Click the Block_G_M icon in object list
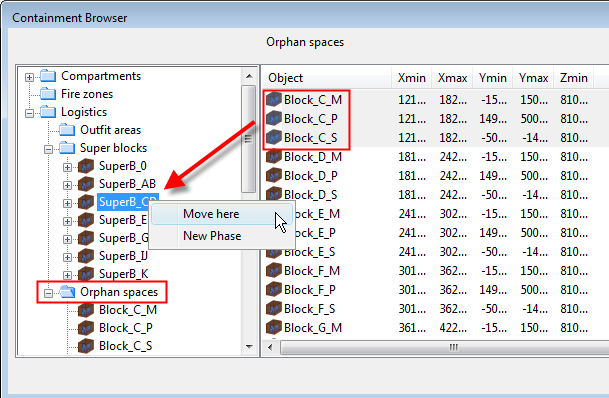The width and height of the screenshot is (609, 398). [x=274, y=328]
